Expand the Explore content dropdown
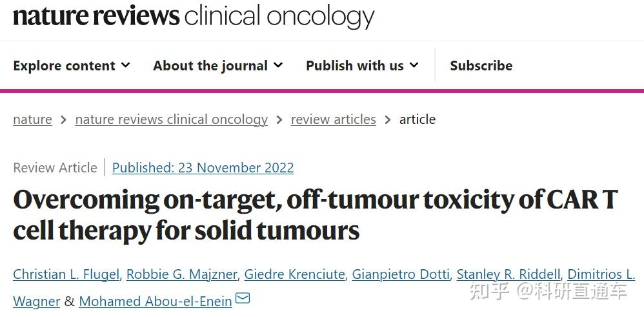 71,66
